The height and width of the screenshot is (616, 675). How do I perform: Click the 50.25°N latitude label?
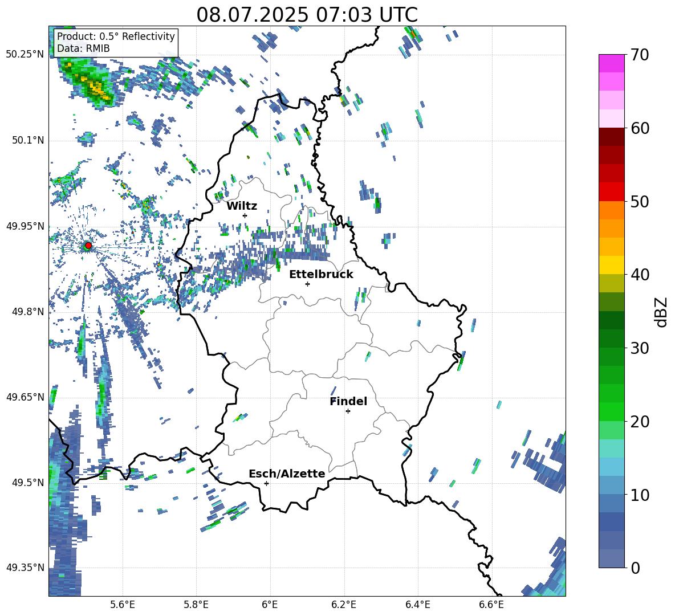coord(25,55)
